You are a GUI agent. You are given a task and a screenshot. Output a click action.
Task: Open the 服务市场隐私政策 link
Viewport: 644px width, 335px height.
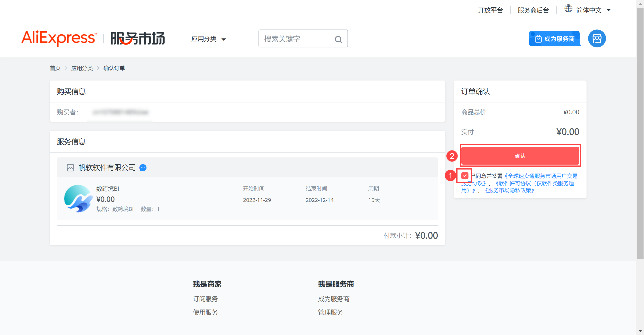(x=510, y=190)
